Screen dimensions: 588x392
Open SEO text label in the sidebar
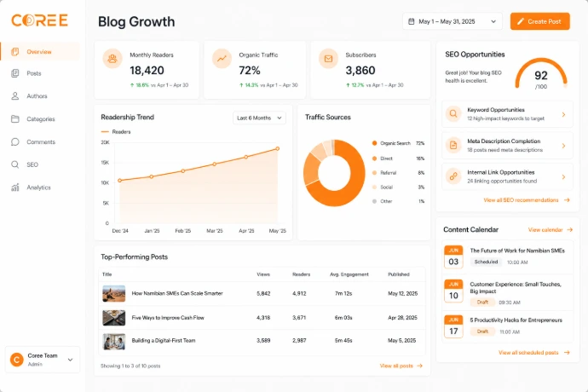[x=32, y=164]
